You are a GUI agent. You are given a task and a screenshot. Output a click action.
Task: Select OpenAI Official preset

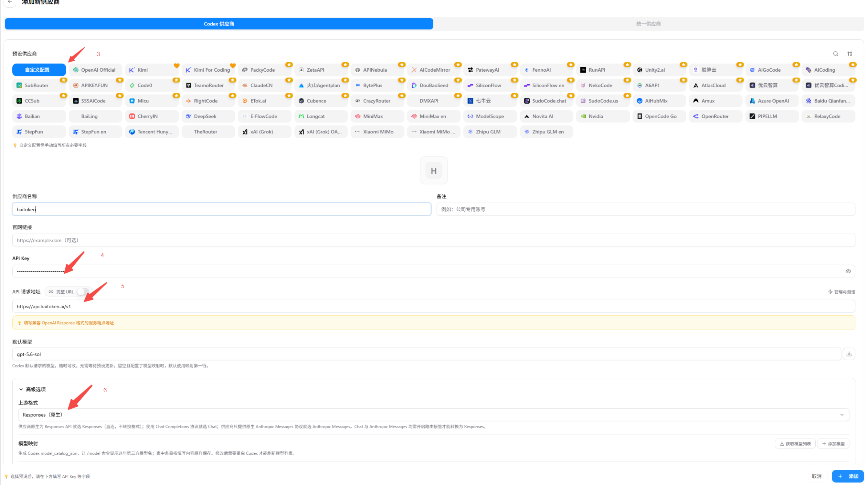pyautogui.click(x=95, y=70)
